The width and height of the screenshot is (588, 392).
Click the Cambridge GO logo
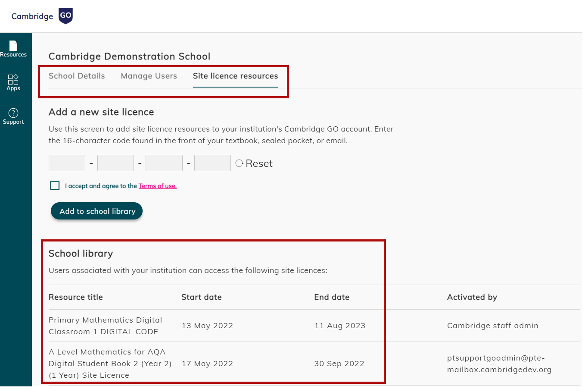click(41, 16)
